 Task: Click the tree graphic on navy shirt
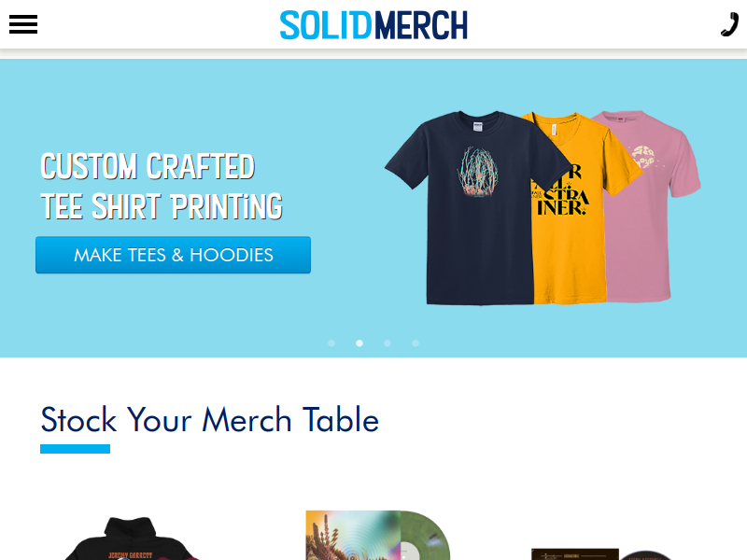tap(477, 173)
